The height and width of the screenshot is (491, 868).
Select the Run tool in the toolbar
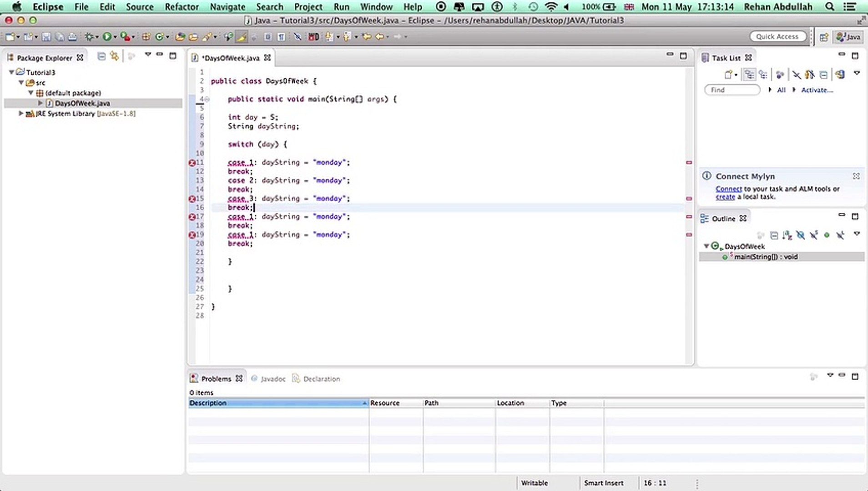point(107,36)
